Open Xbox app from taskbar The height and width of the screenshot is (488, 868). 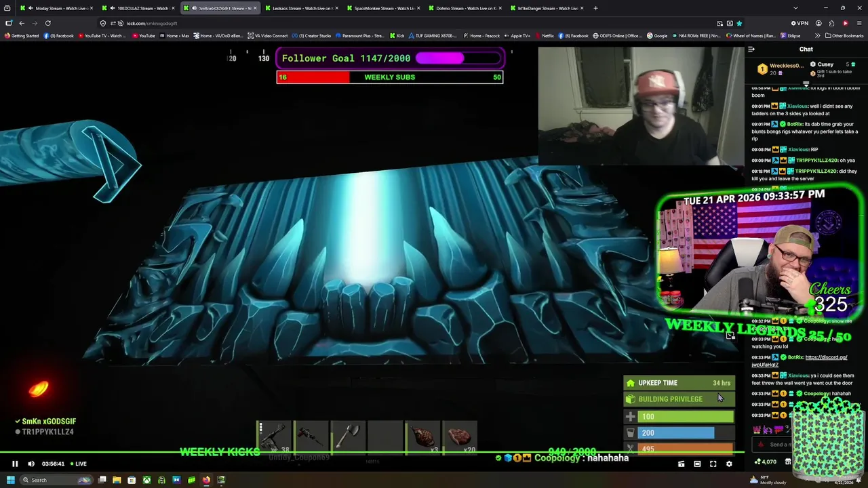(146, 480)
